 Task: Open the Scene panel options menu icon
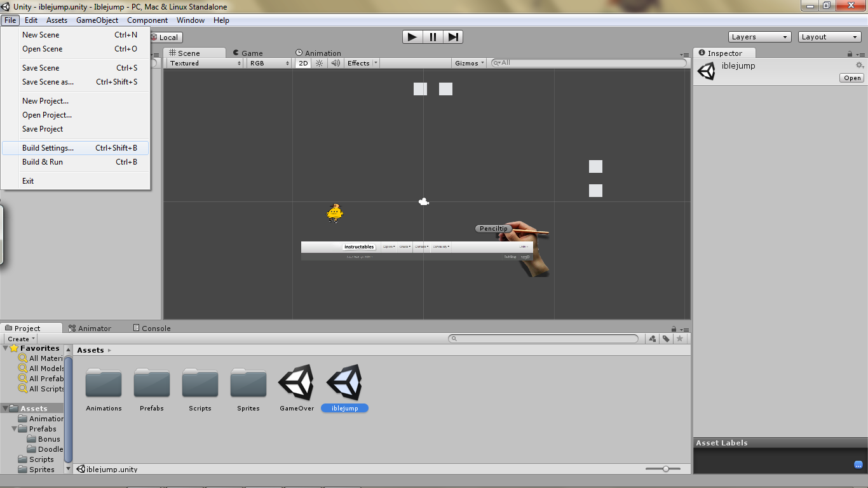[x=684, y=55]
